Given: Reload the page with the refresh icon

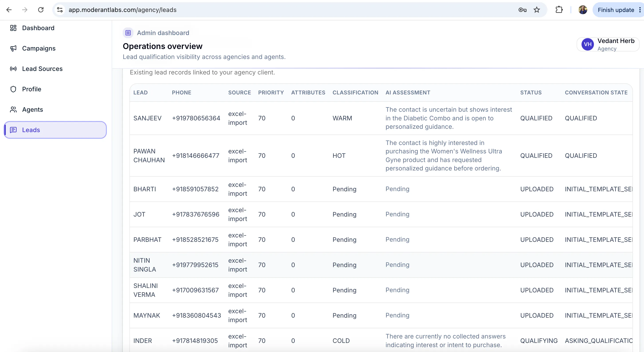Looking at the screenshot, I should point(41,10).
